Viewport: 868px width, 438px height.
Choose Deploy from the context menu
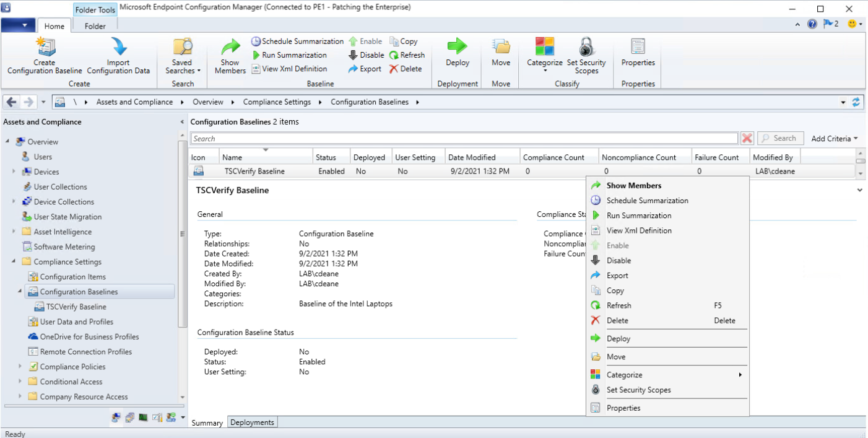[x=667, y=339]
